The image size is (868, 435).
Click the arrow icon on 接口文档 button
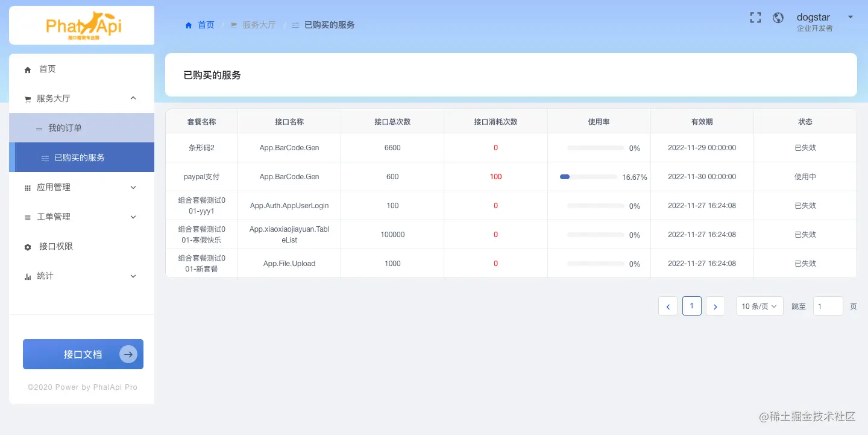(x=128, y=354)
